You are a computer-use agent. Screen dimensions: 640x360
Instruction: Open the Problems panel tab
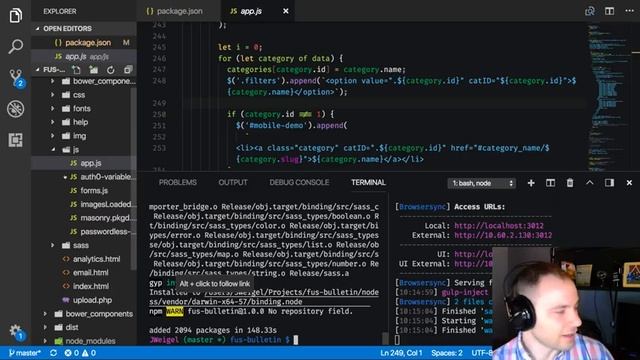tap(178, 182)
